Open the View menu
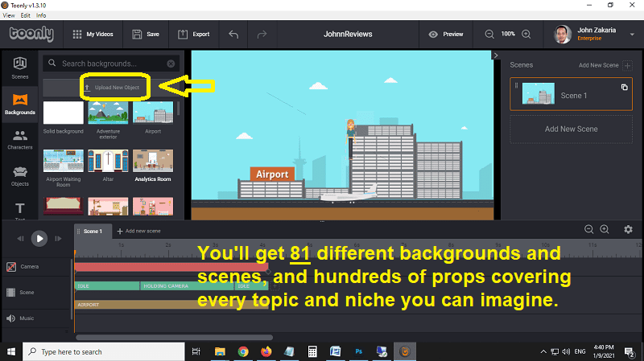Viewport: 644px width, 361px height. [x=9, y=15]
